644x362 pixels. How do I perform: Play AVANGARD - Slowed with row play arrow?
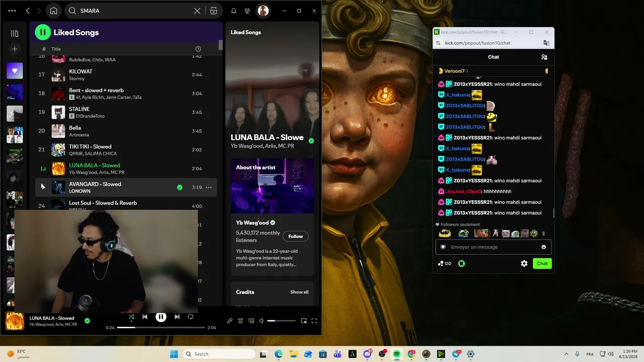pyautogui.click(x=42, y=187)
